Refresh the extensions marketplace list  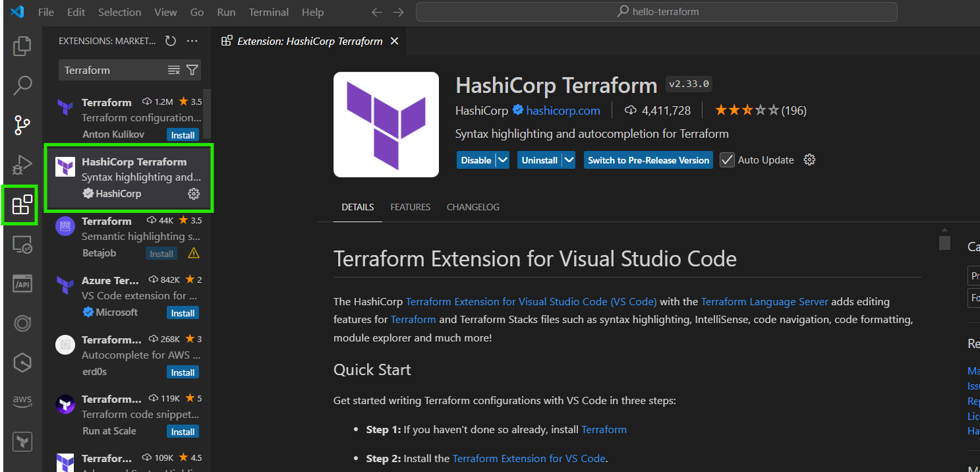point(171,41)
